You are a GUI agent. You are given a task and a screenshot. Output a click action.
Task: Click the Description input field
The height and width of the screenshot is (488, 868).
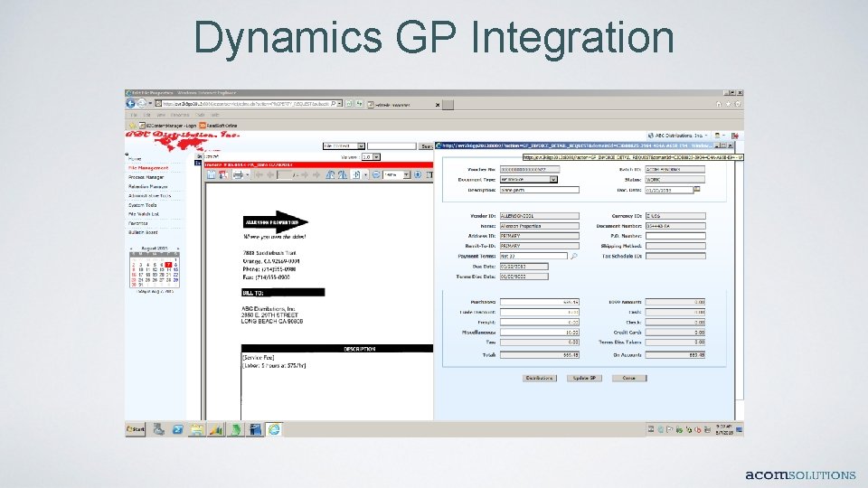539,190
